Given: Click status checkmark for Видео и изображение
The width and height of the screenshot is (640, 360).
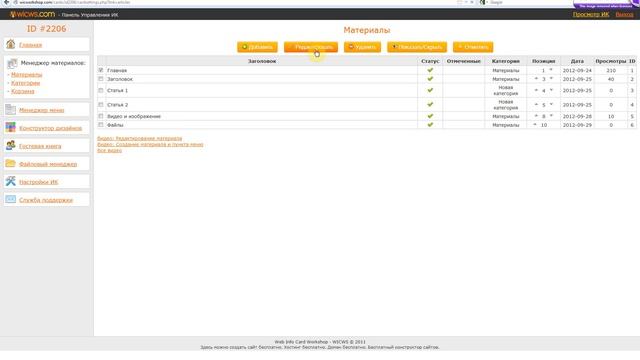Looking at the screenshot, I should (x=430, y=116).
